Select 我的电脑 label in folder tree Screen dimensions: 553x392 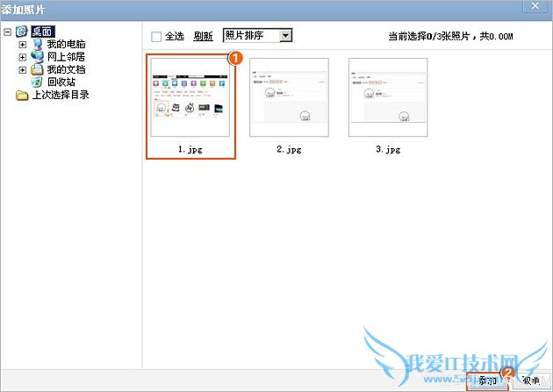click(67, 45)
